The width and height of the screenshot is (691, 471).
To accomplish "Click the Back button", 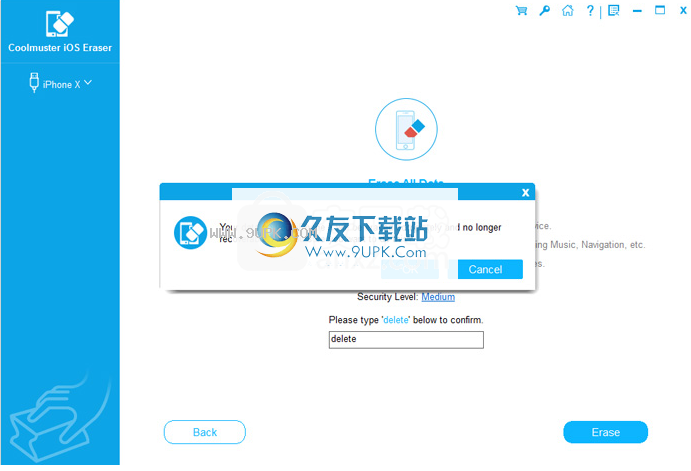I will (205, 432).
